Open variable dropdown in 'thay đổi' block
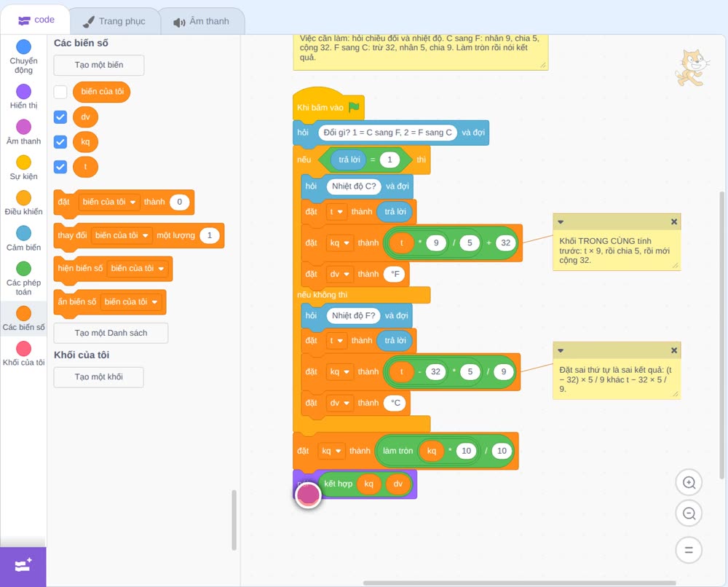Image resolution: width=728 pixels, height=587 pixels. (122, 235)
